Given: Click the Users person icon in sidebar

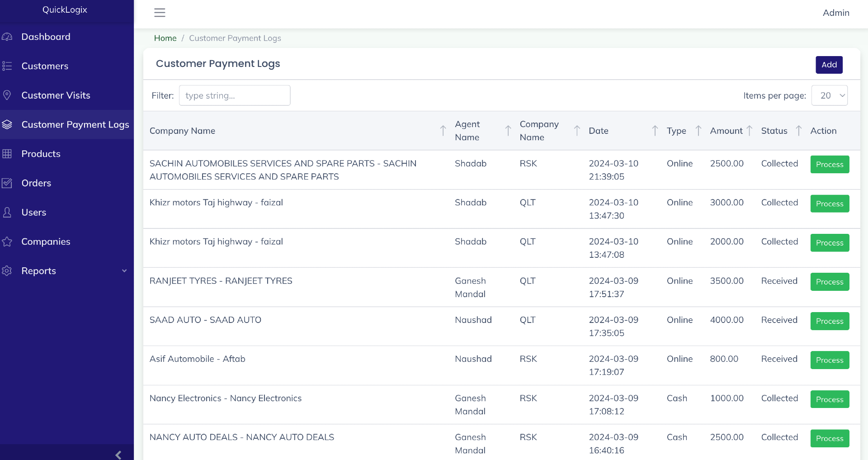Looking at the screenshot, I should click(7, 212).
